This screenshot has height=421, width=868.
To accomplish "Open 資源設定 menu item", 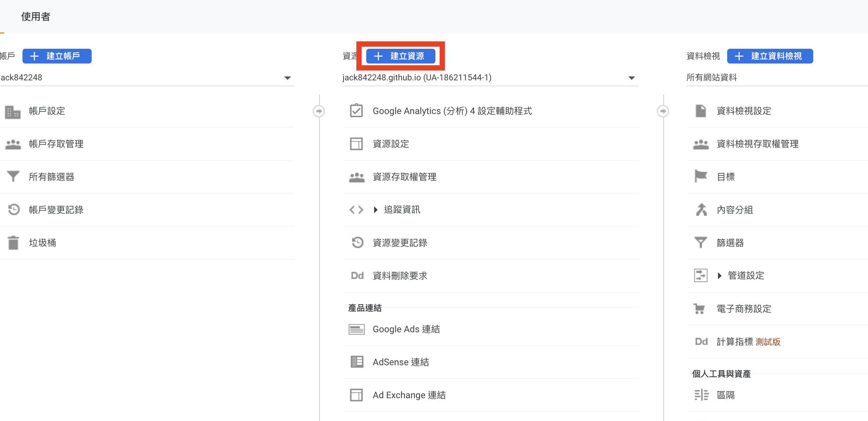I will click(x=391, y=144).
